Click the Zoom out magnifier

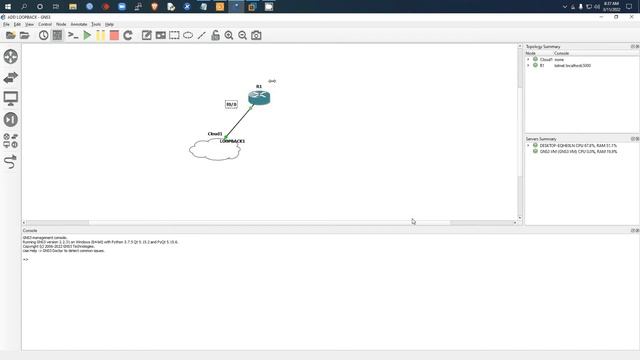tap(242, 36)
